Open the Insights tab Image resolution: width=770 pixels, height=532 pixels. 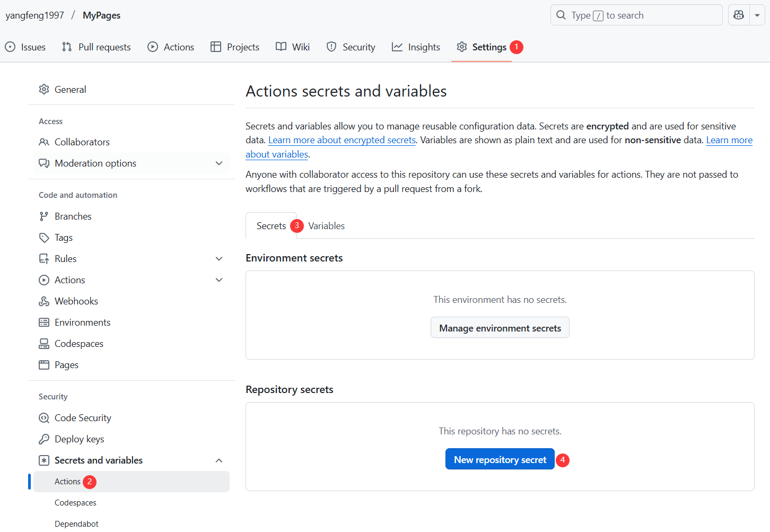tap(416, 47)
